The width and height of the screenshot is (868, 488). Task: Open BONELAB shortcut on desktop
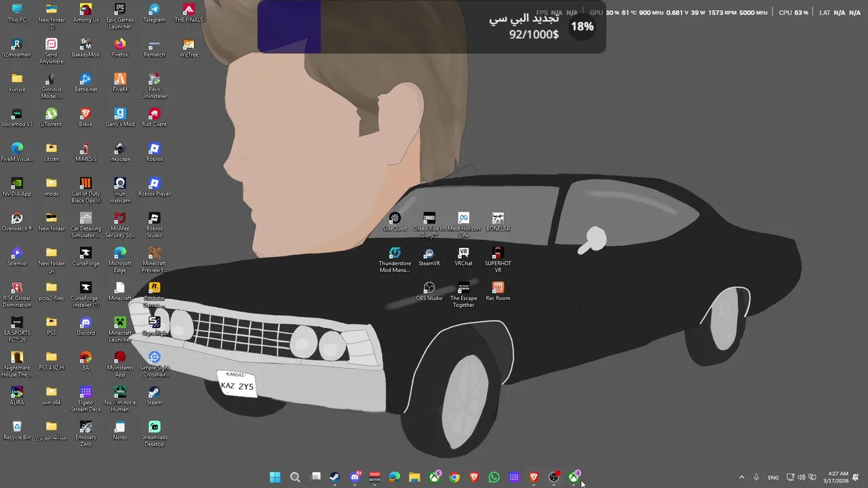point(498,221)
